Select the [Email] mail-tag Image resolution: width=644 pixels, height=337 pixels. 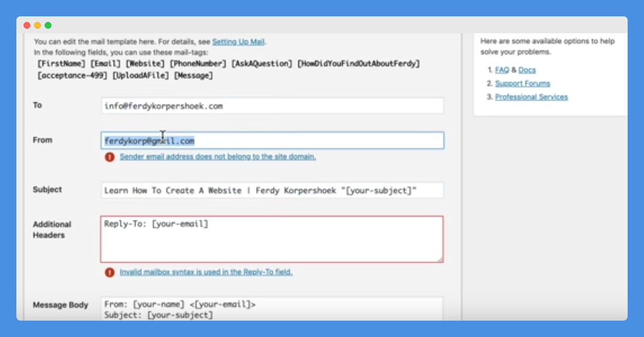click(x=106, y=64)
